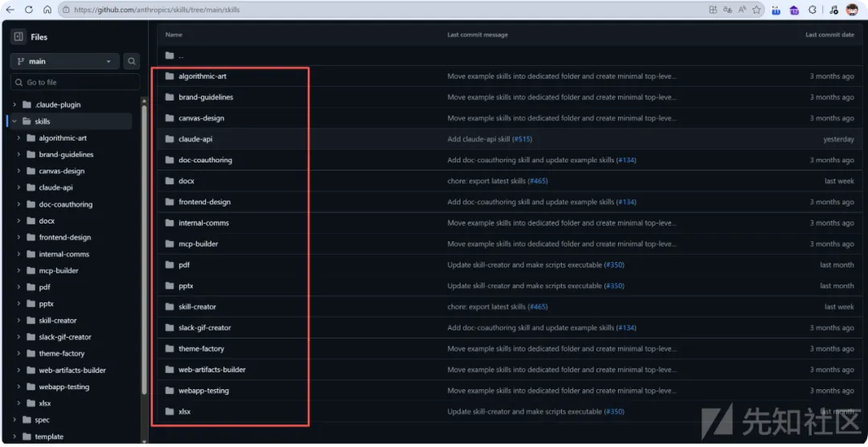
Task: Reload the page with the refresh icon
Action: (x=29, y=10)
